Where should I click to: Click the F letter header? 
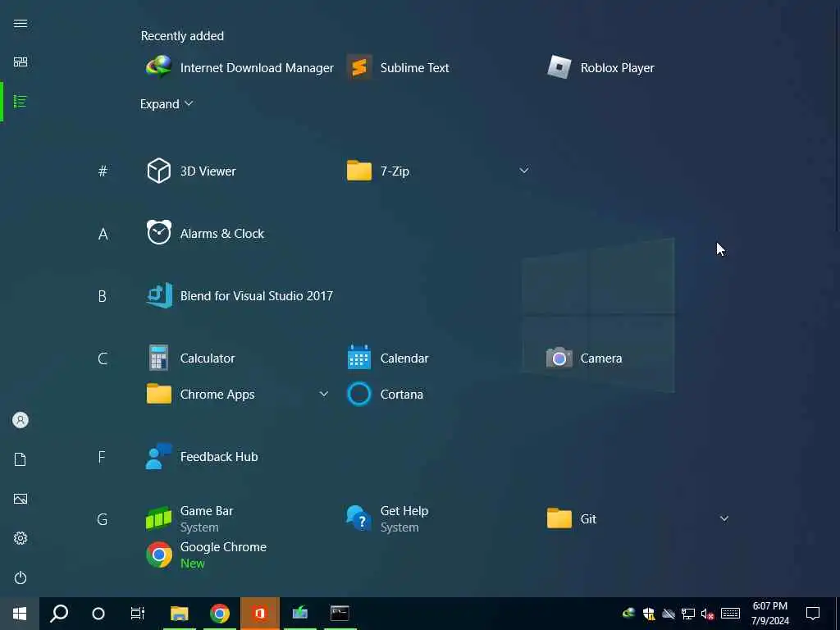(102, 457)
